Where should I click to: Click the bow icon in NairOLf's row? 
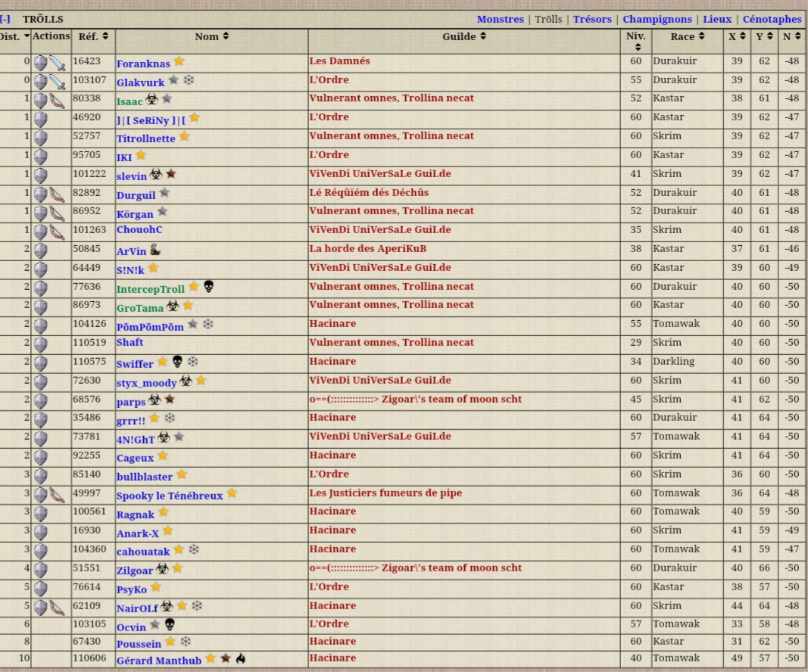[x=58, y=608]
